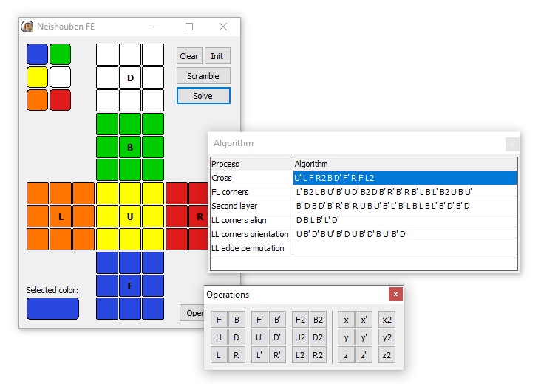541x392 pixels.
Task: Rotate cube with the y button
Action: (x=346, y=337)
